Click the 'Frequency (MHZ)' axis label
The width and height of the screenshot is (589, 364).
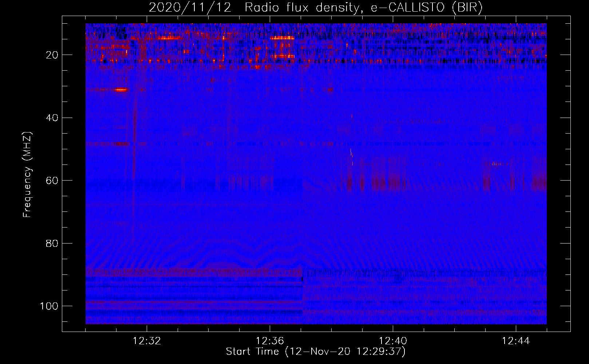point(28,174)
